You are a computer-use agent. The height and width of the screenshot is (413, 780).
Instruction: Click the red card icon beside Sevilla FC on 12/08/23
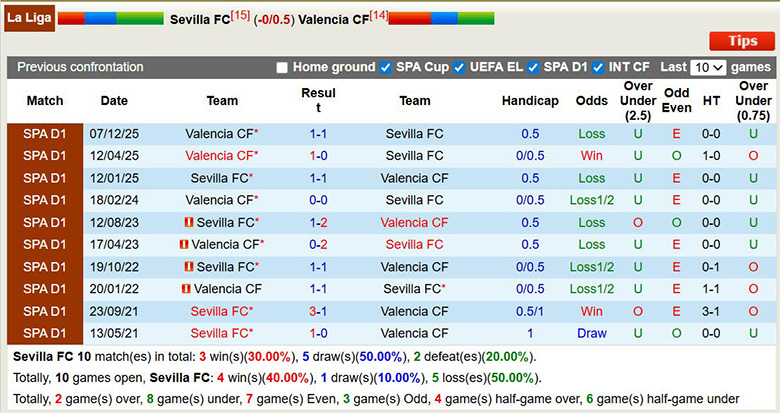coord(189,223)
